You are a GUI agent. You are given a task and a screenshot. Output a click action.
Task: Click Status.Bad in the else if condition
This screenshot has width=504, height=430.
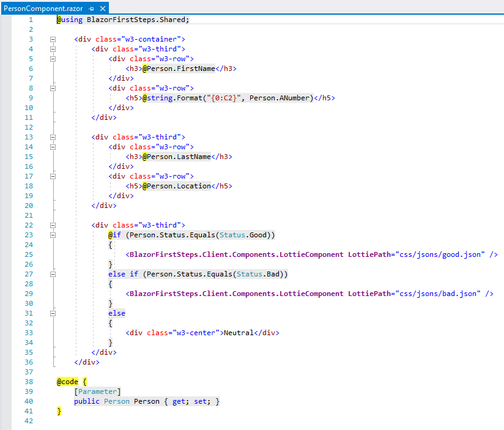pos(258,274)
